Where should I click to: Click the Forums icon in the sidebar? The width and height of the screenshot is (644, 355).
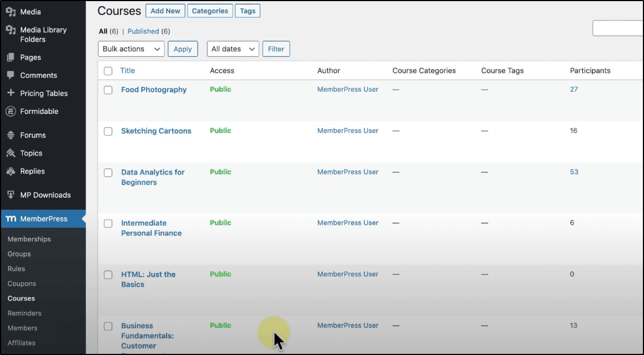tap(11, 134)
